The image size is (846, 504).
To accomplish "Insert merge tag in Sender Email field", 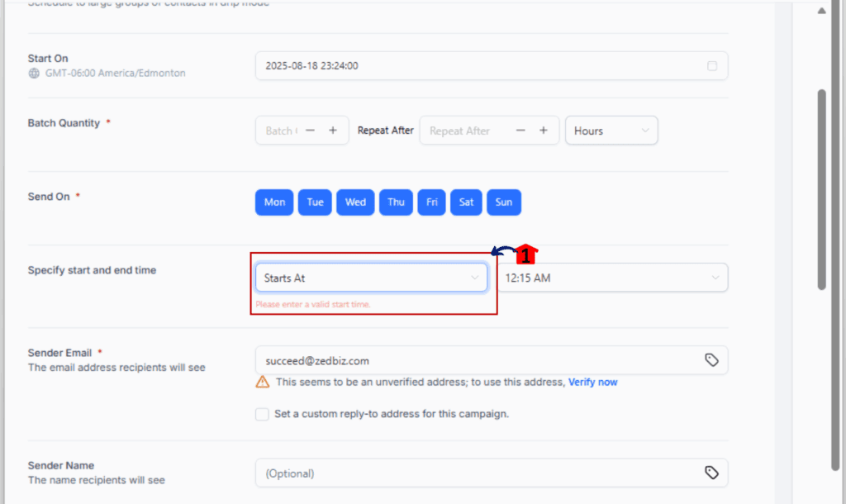I will [x=711, y=360].
